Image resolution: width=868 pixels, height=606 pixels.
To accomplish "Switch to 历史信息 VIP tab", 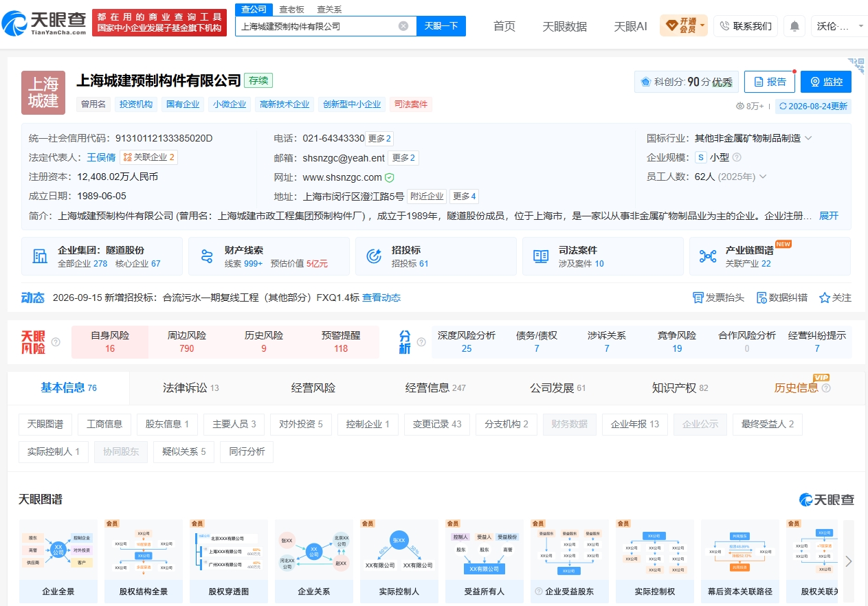I will [802, 388].
